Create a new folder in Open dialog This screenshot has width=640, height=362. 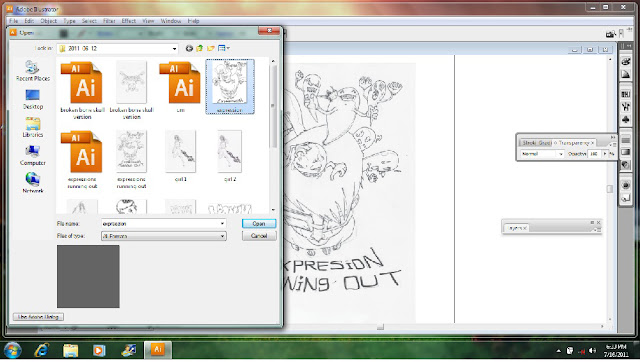[211, 48]
